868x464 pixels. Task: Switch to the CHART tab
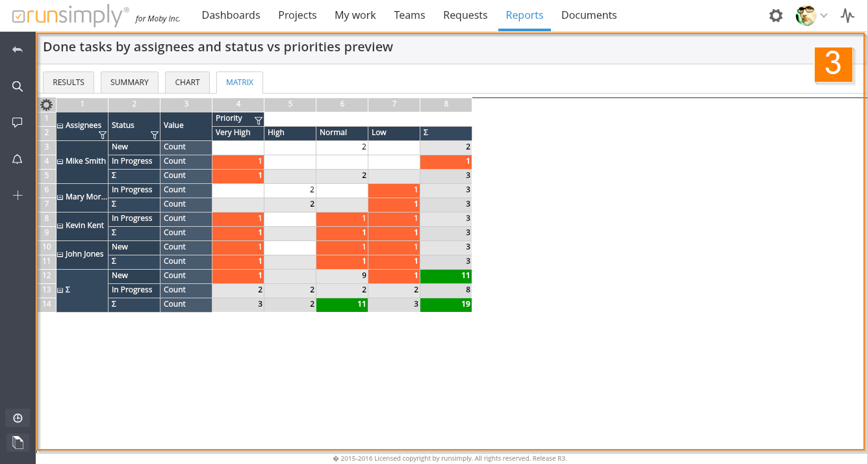187,83
